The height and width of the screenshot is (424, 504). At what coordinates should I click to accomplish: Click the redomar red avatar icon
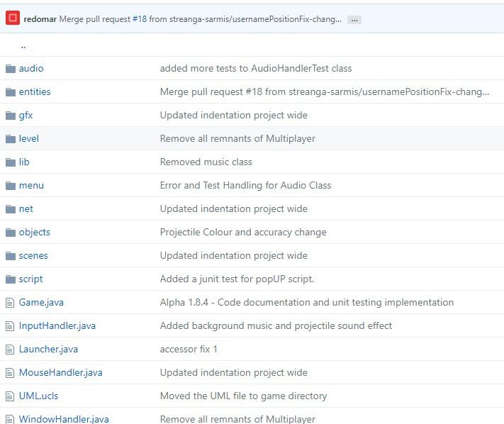click(13, 18)
